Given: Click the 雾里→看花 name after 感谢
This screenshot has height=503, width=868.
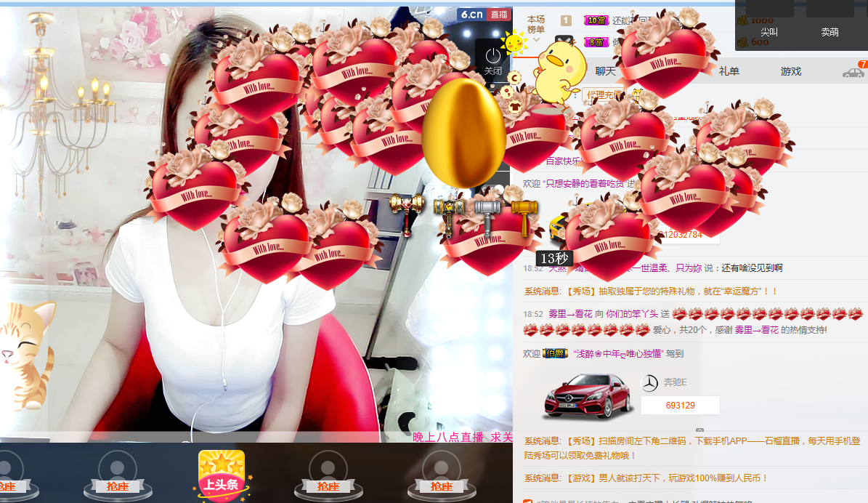Looking at the screenshot, I should [756, 329].
